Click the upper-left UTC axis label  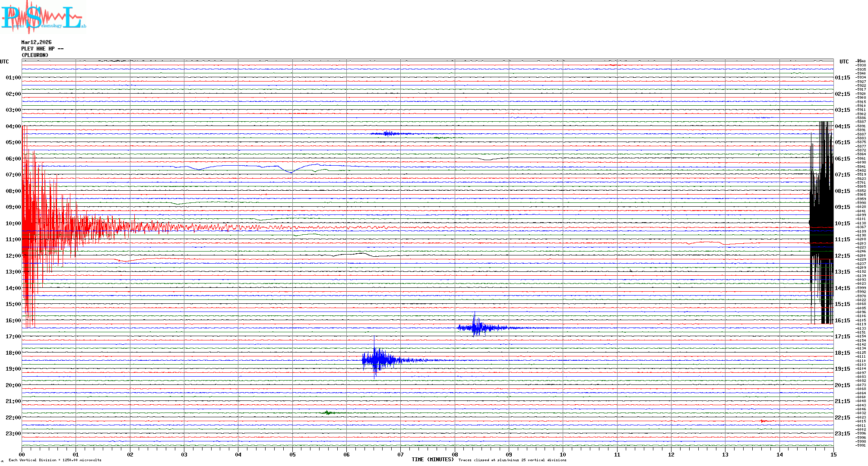tap(4, 62)
